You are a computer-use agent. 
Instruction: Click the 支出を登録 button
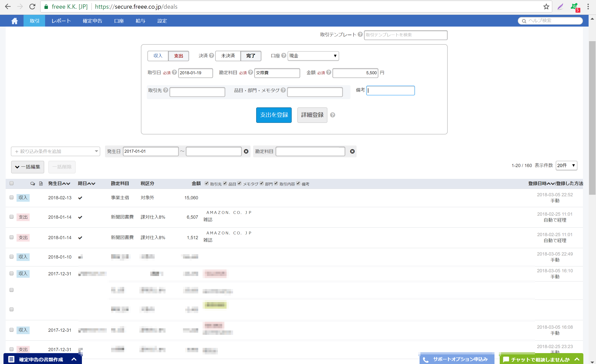(274, 115)
